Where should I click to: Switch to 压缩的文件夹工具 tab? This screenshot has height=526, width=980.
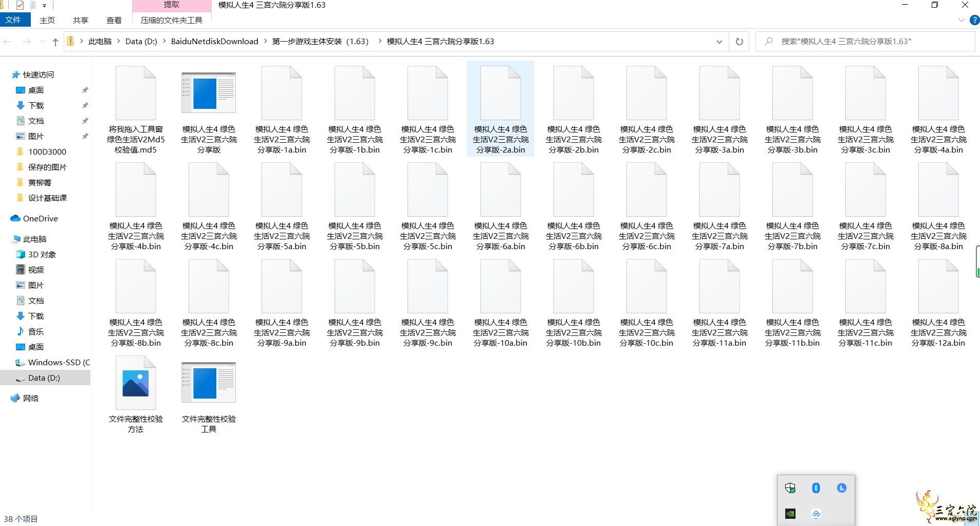tap(172, 20)
